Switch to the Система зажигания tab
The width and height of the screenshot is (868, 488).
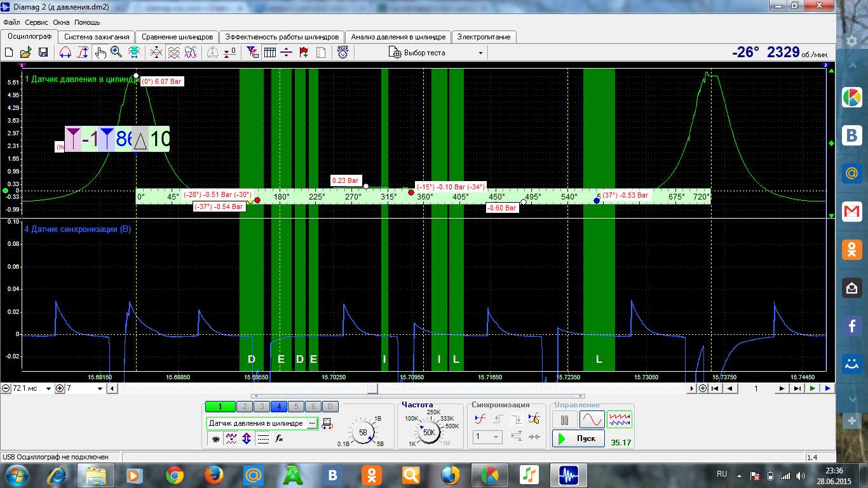click(97, 37)
